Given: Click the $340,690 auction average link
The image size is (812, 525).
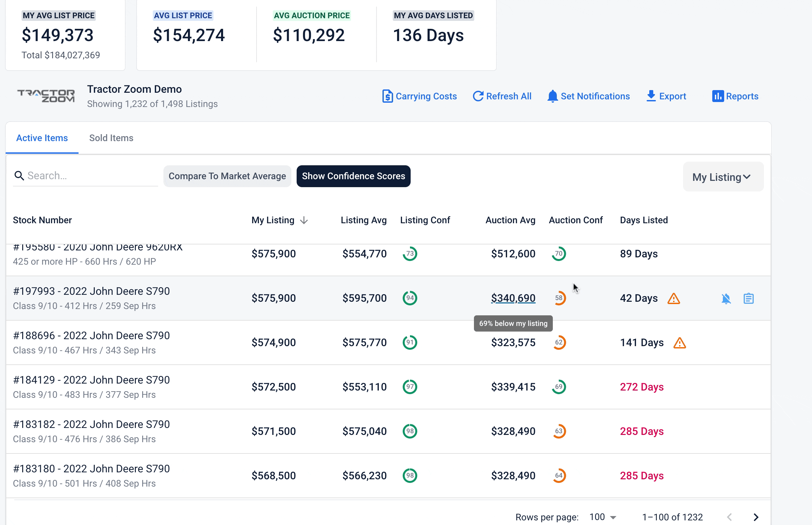Looking at the screenshot, I should 513,298.
